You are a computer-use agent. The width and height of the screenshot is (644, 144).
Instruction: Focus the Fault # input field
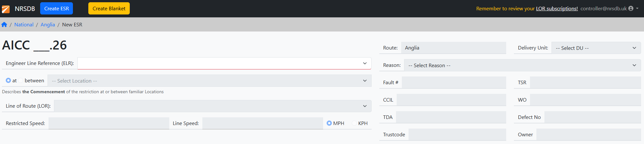(x=454, y=83)
